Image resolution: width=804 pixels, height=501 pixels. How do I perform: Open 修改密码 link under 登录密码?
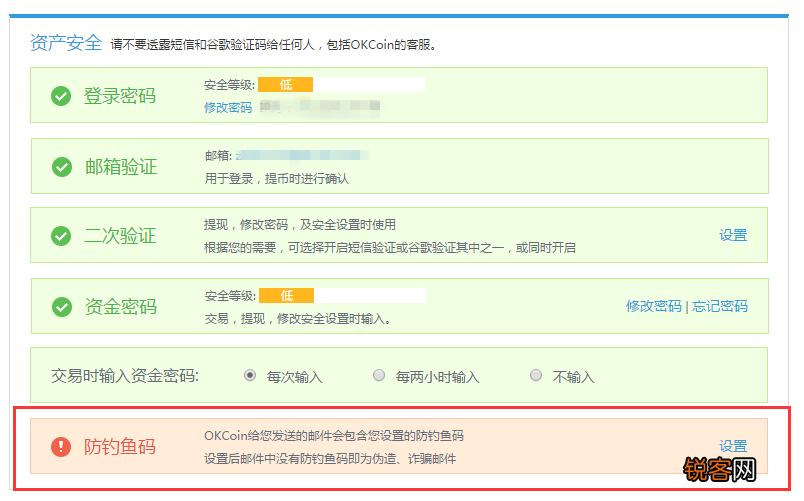tap(228, 108)
